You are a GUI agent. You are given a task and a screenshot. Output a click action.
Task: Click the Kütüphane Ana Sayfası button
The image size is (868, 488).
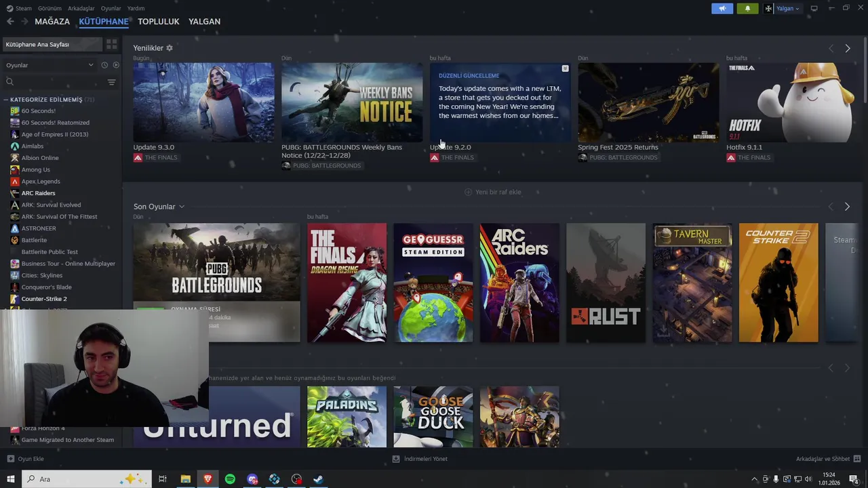click(x=52, y=44)
